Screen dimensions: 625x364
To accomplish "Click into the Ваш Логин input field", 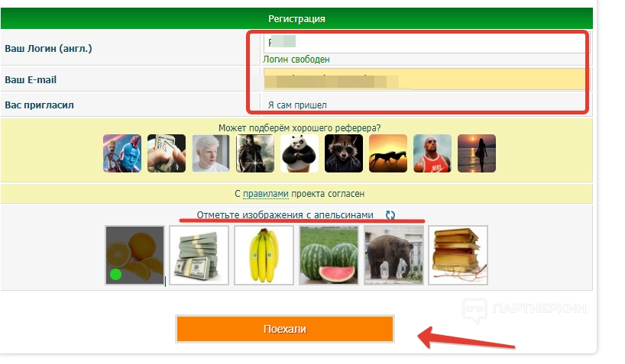I will click(426, 42).
